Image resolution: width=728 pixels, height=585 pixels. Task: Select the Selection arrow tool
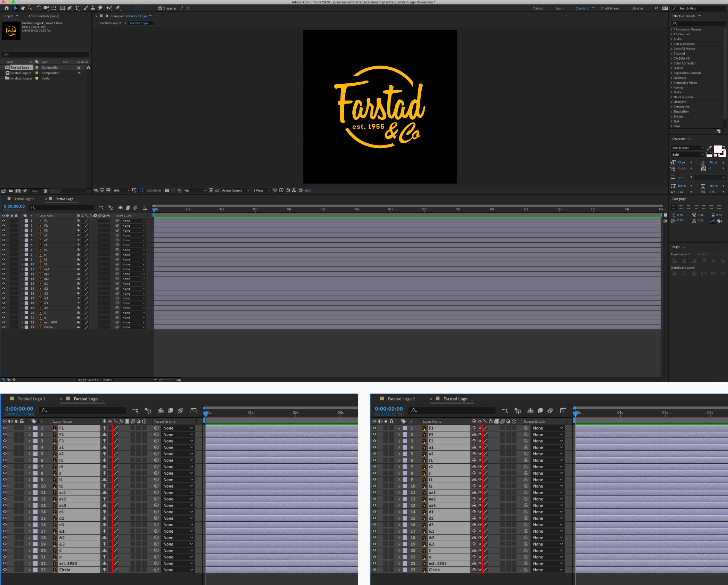(16, 8)
